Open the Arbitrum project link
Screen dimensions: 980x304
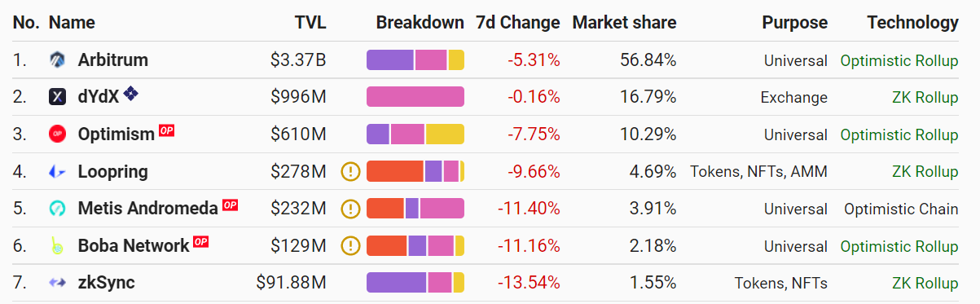pos(113,59)
